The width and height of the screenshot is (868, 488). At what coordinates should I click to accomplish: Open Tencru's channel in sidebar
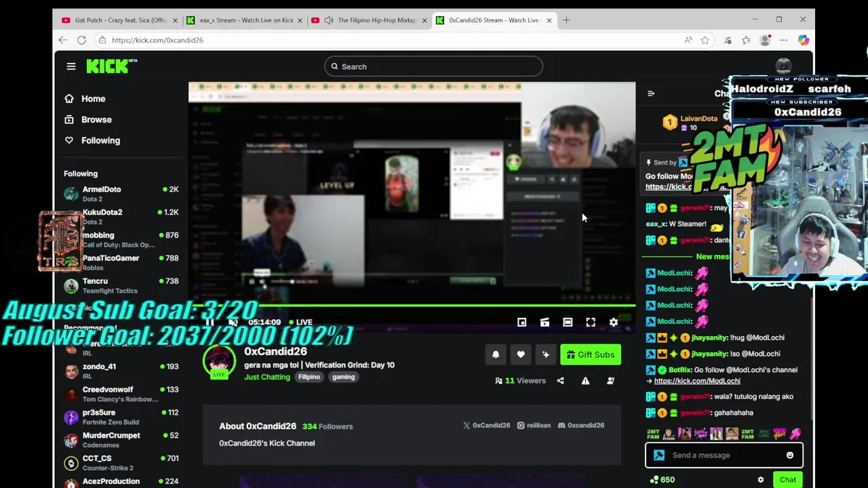tap(121, 286)
